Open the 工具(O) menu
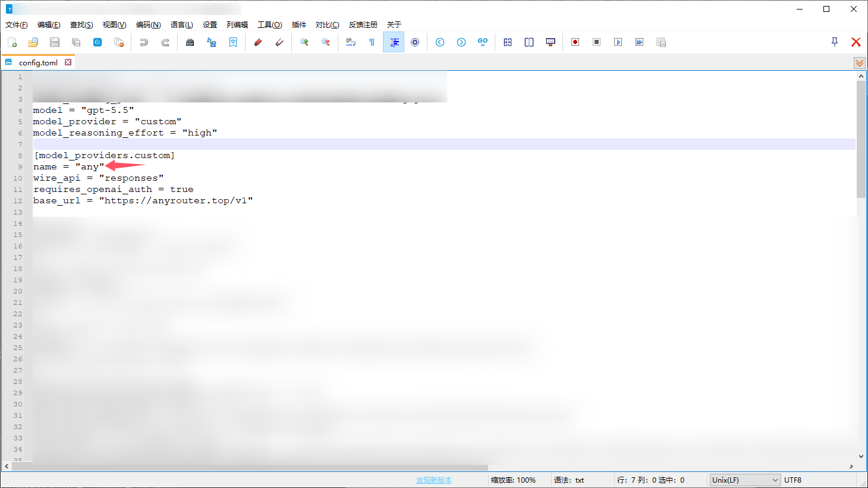868x488 pixels. click(x=269, y=24)
